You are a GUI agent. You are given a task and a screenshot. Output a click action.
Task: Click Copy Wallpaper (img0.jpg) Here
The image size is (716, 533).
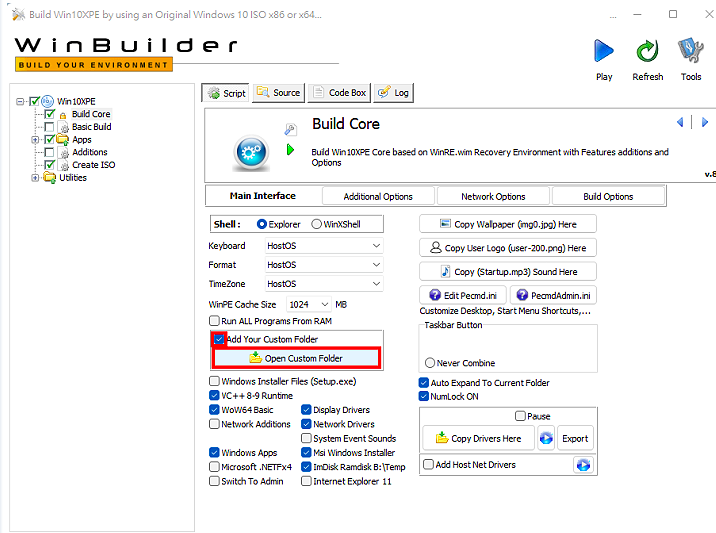(508, 224)
